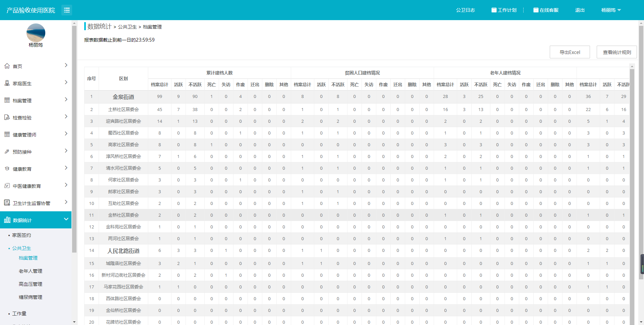The height and width of the screenshot is (325, 644).
Task: Click the home icon beside 首页
Action: 7,66
